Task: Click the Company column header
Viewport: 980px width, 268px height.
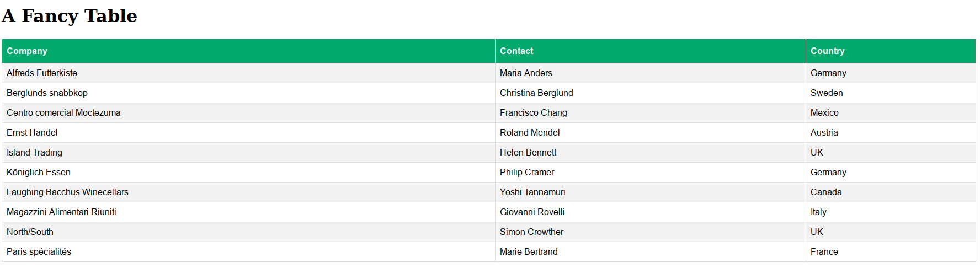Action: [27, 51]
